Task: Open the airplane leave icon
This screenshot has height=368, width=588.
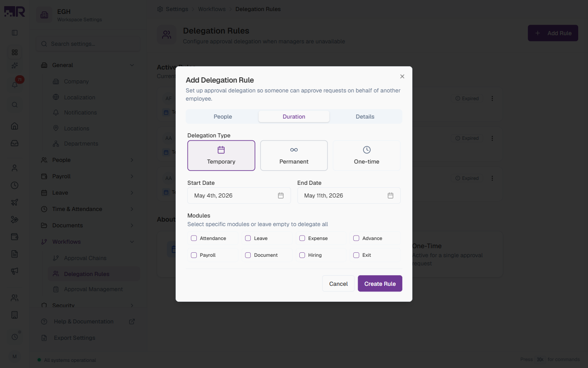Action: pyautogui.click(x=15, y=202)
